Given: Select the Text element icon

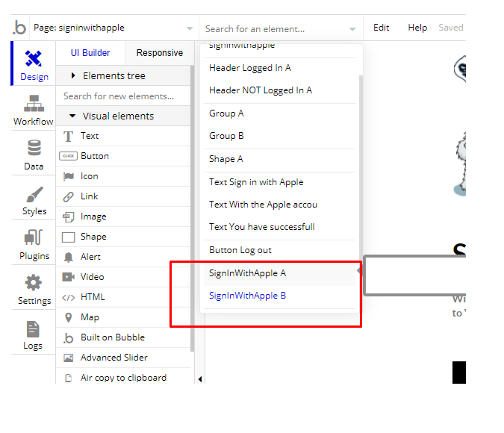Looking at the screenshot, I should click(68, 137).
